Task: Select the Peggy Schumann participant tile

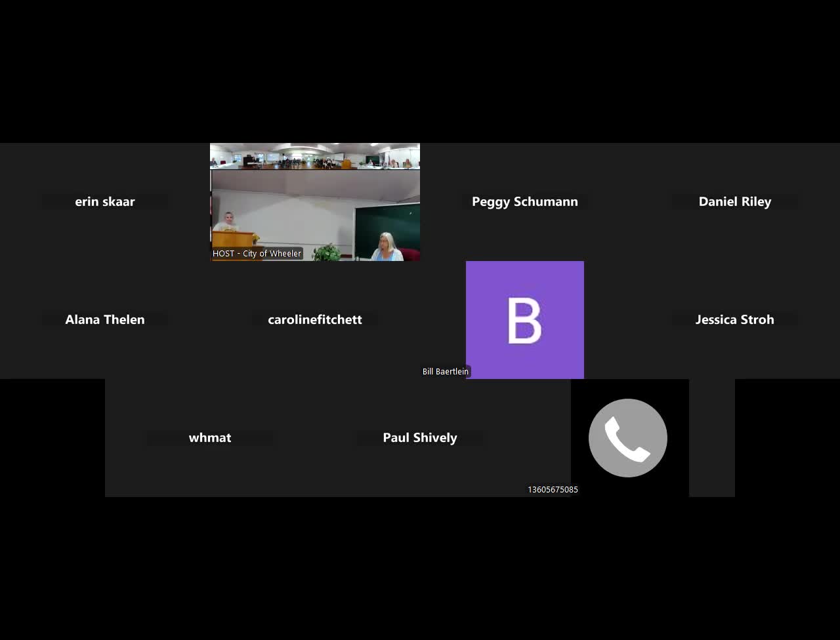Action: click(x=525, y=202)
